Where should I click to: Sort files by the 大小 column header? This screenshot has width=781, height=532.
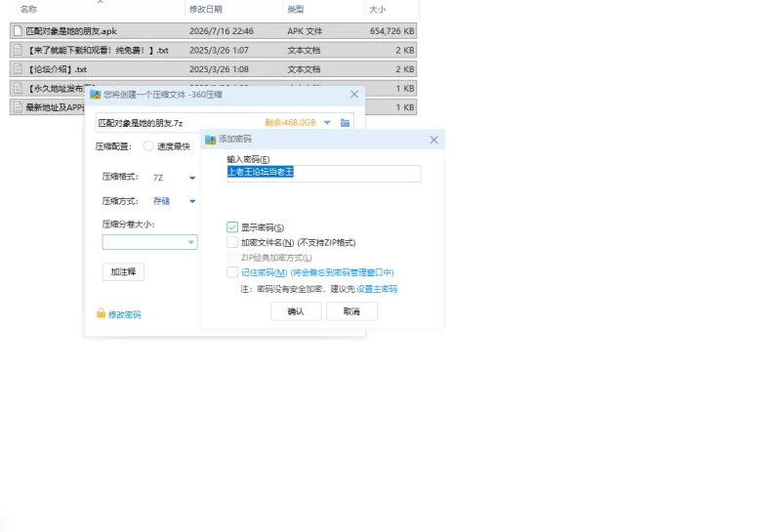(377, 9)
